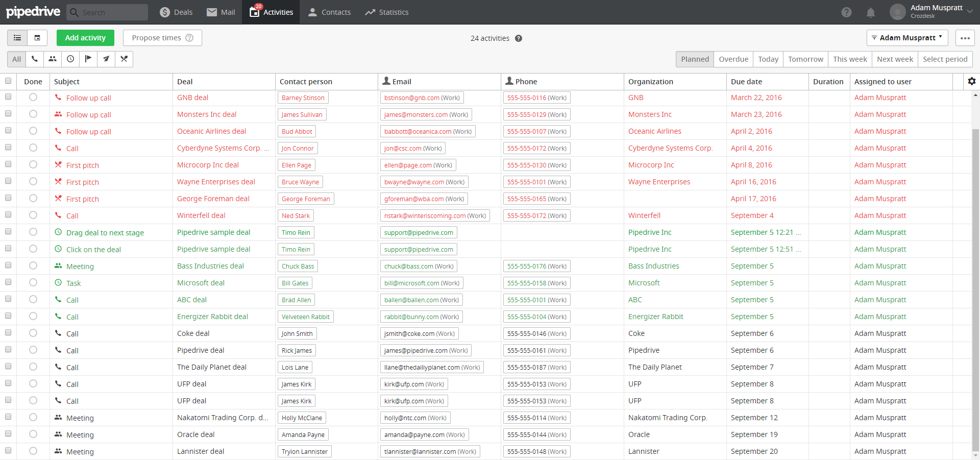The width and height of the screenshot is (980, 460).
Task: Click the person icon in Email column header
Action: pos(386,81)
